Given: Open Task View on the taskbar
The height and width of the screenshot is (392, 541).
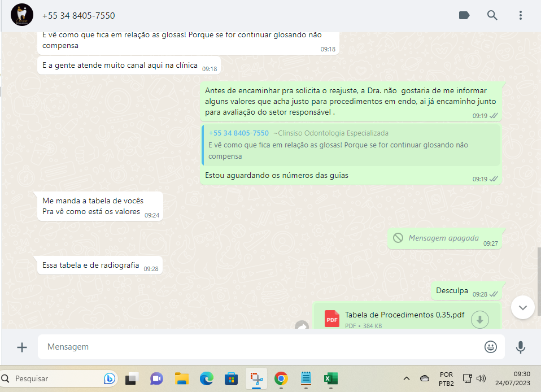Looking at the screenshot, I should click(x=132, y=379).
